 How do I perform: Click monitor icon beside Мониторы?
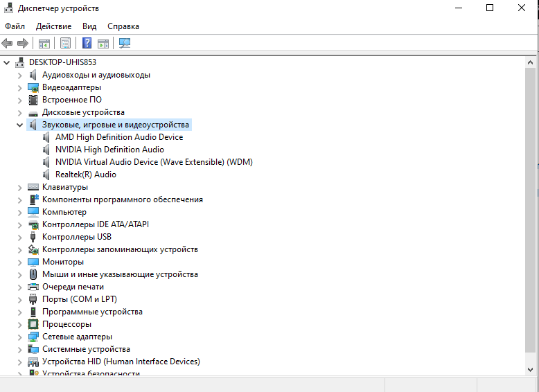pyautogui.click(x=33, y=262)
